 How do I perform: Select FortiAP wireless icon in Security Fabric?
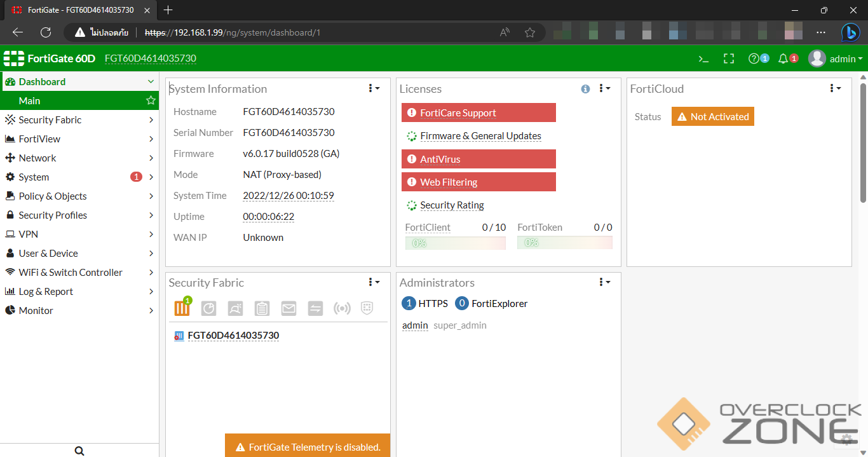(x=342, y=308)
